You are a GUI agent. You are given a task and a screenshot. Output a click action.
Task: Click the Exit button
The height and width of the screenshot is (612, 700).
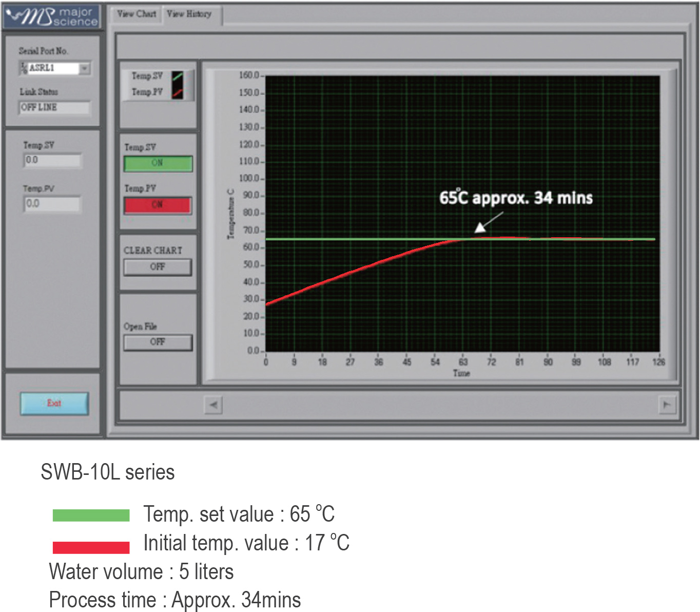54,404
